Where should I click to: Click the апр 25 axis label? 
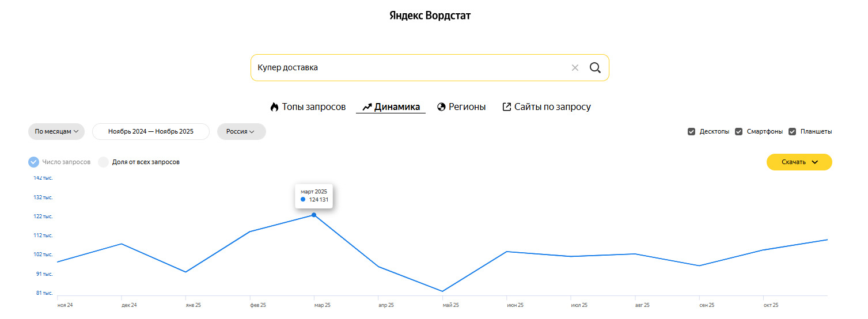pos(386,305)
